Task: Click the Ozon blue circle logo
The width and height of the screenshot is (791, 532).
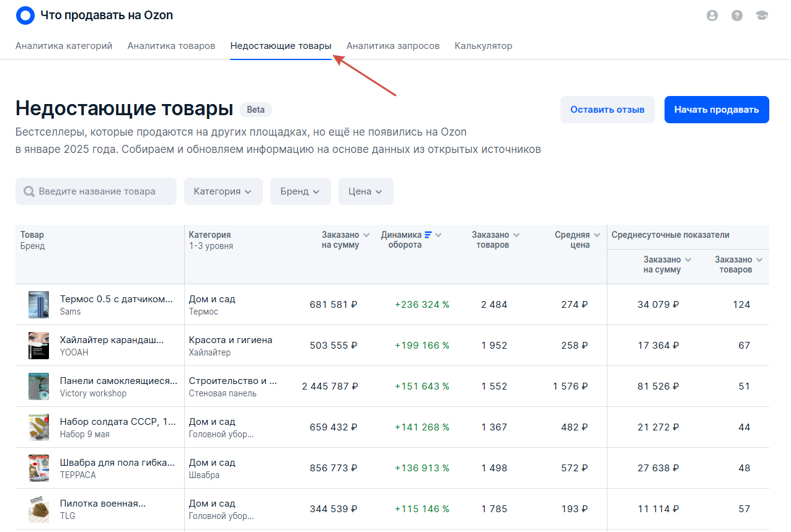Action: 25,15
